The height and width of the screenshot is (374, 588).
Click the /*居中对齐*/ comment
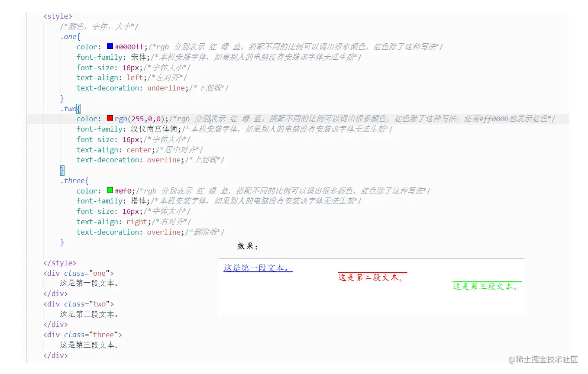pos(179,150)
